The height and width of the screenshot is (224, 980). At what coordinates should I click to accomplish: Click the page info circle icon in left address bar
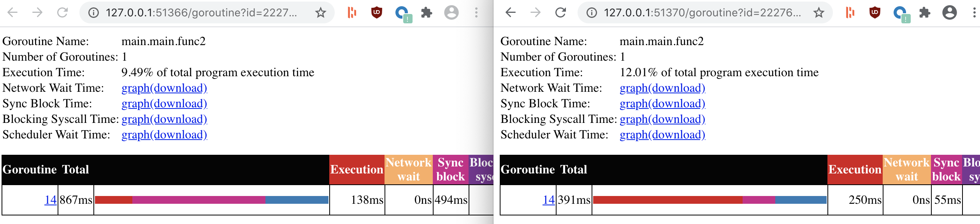pyautogui.click(x=93, y=12)
